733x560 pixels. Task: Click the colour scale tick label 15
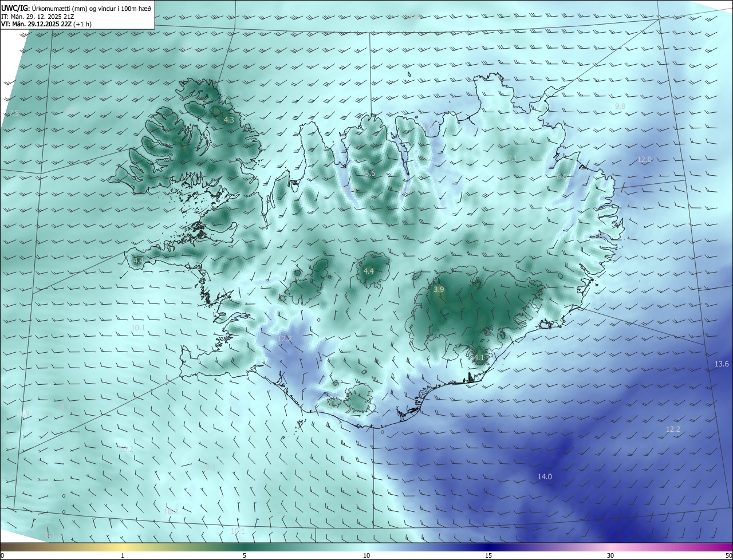(488, 555)
